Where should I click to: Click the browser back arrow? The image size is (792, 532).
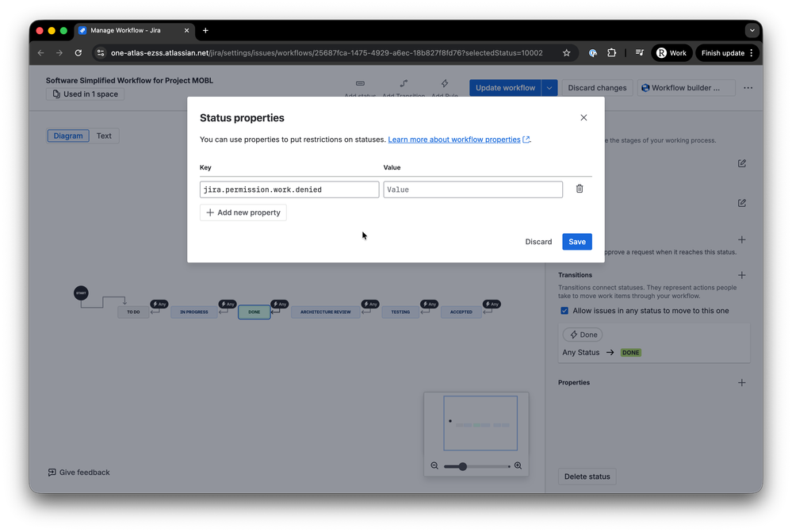[x=41, y=53]
